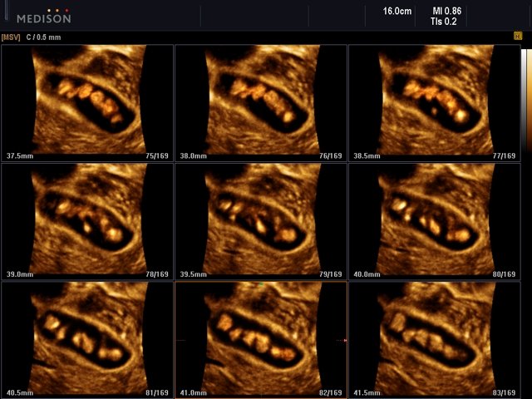This screenshot has height=399, width=532.
Task: Click the [MSV] mode label
Action: click(12, 37)
